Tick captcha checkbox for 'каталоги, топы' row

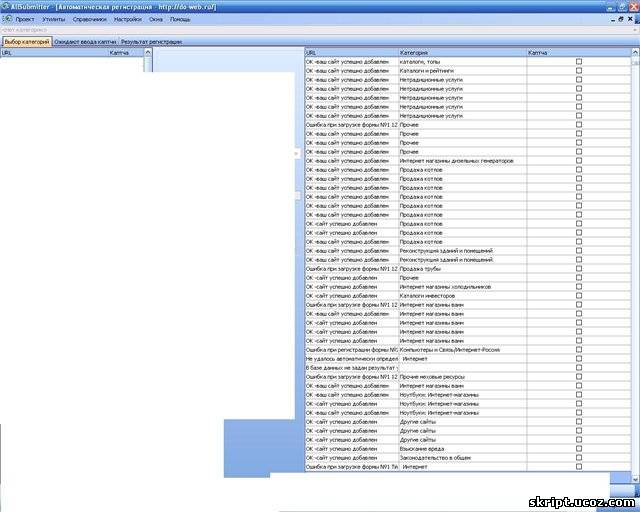pyautogui.click(x=579, y=62)
